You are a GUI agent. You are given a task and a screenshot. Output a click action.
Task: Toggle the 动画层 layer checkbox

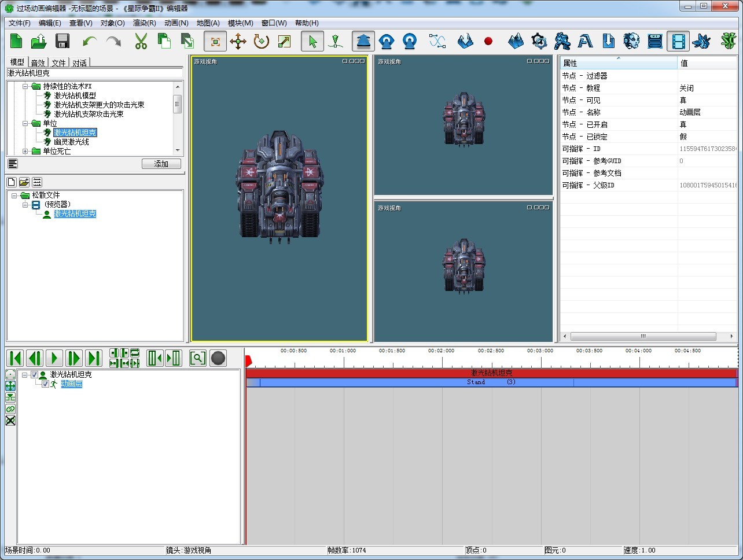[45, 384]
